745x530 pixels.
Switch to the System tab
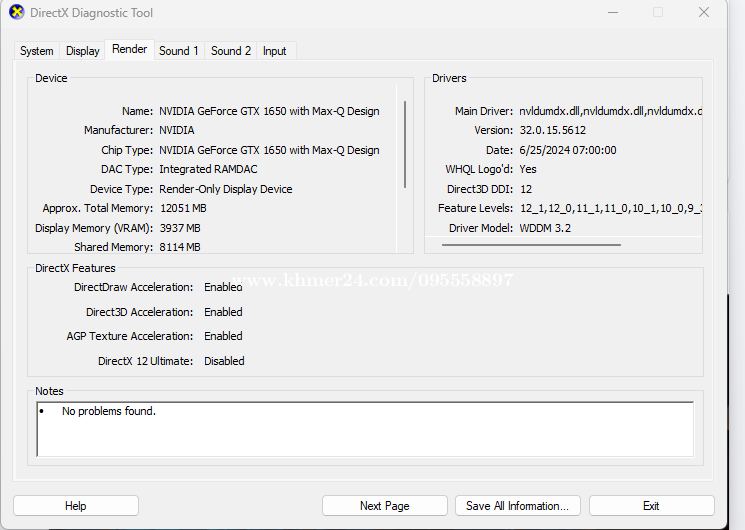pos(37,51)
